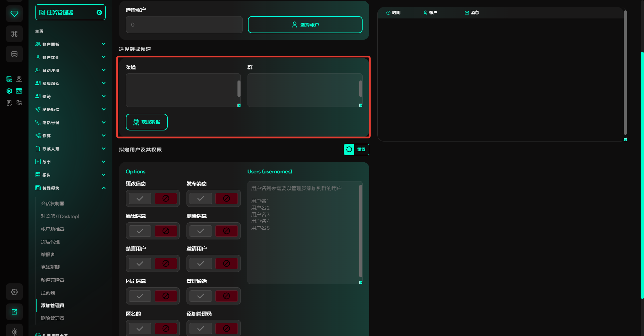Allow the 禁言用户 permission checkmark
This screenshot has height=336, width=644.
pos(140,264)
